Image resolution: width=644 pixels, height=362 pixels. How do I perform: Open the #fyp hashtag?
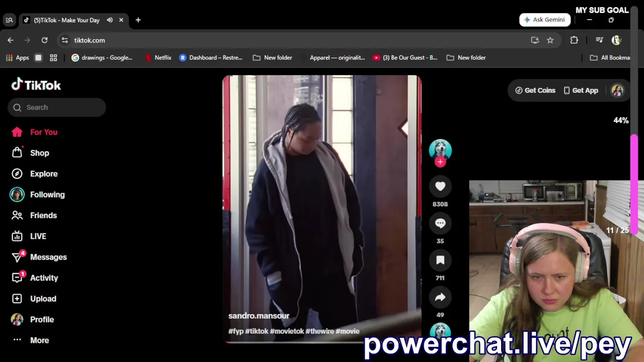click(236, 331)
